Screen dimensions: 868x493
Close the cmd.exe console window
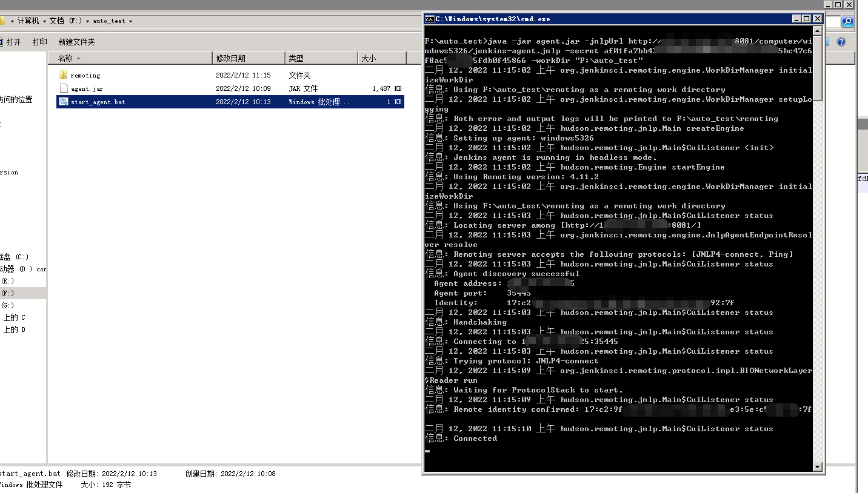pyautogui.click(x=817, y=19)
